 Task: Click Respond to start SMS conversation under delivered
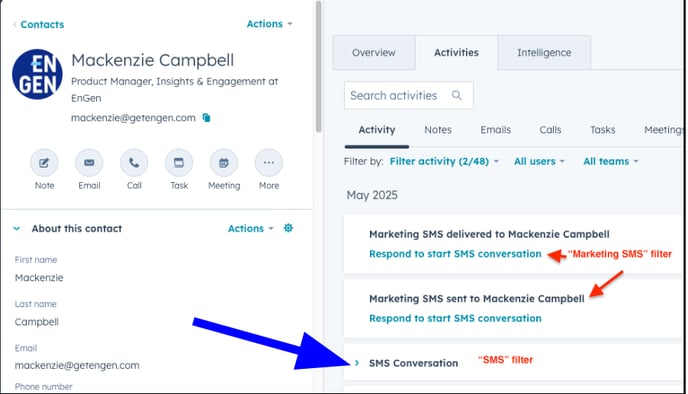pyautogui.click(x=455, y=254)
